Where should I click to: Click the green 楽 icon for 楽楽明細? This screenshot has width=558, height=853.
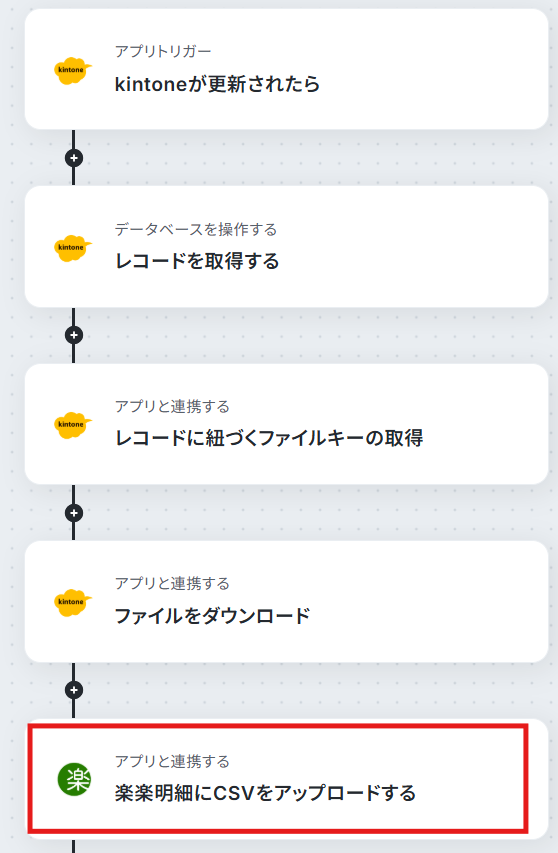pos(75,780)
